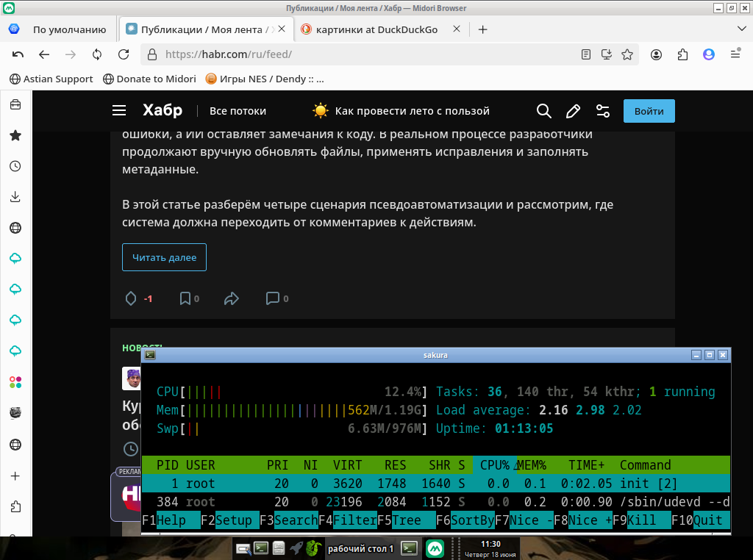Open the extensions puzzle icon in toolbar
The height and width of the screenshot is (560, 753).
(682, 54)
